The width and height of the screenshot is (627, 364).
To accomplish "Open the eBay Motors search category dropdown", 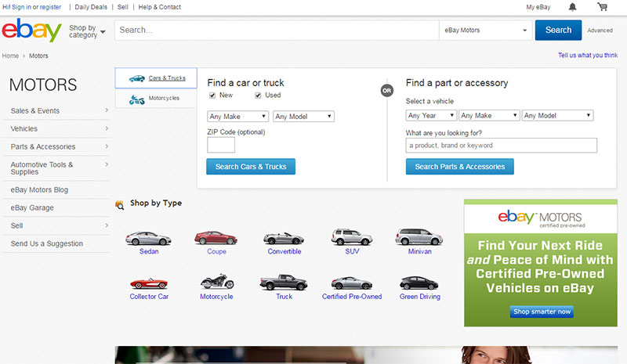I will coord(486,30).
